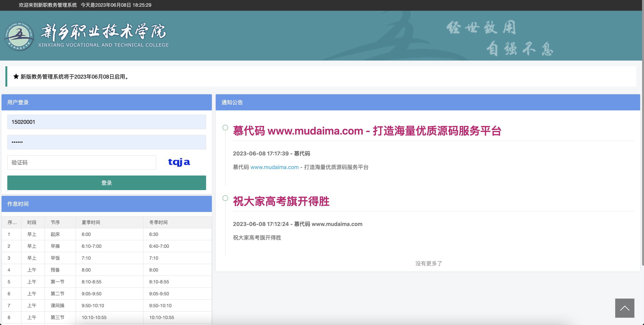Click the 新版教务管理系统 announcement text
This screenshot has height=325, width=644.
pos(75,77)
